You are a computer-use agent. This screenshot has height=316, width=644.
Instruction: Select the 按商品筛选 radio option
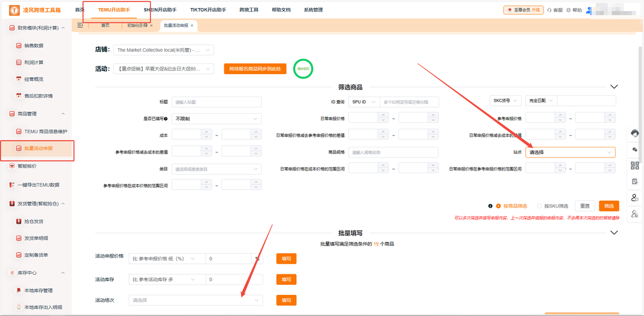click(x=499, y=206)
